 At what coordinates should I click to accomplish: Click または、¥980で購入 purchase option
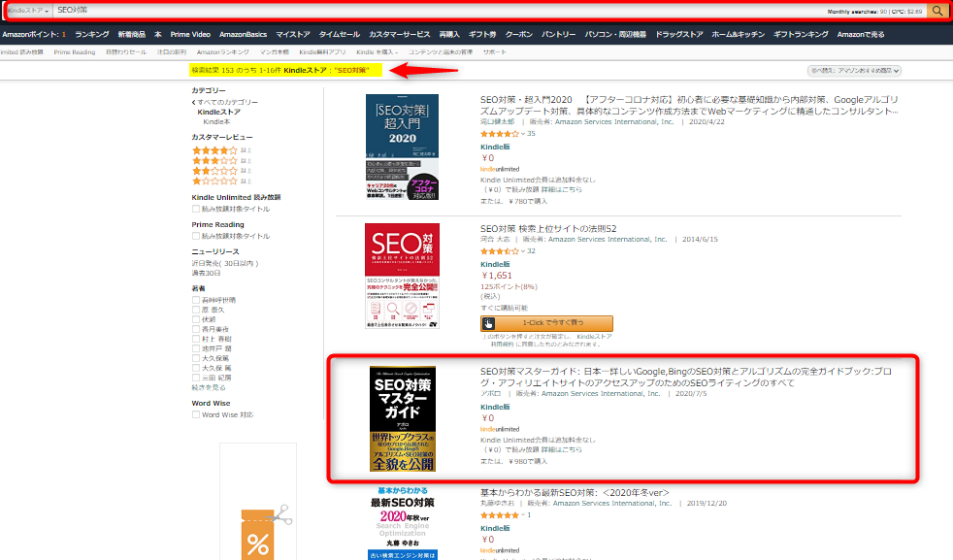513,462
